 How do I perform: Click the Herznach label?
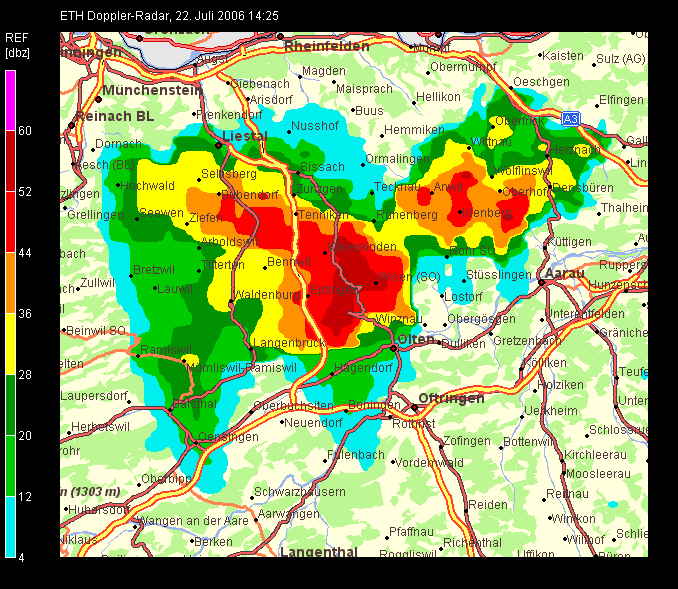575,150
